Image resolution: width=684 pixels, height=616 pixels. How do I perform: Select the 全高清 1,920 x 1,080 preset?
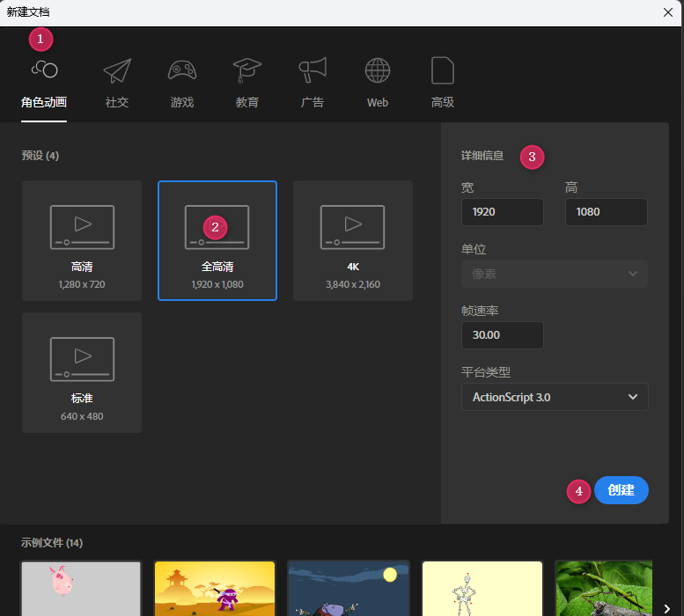click(217, 240)
